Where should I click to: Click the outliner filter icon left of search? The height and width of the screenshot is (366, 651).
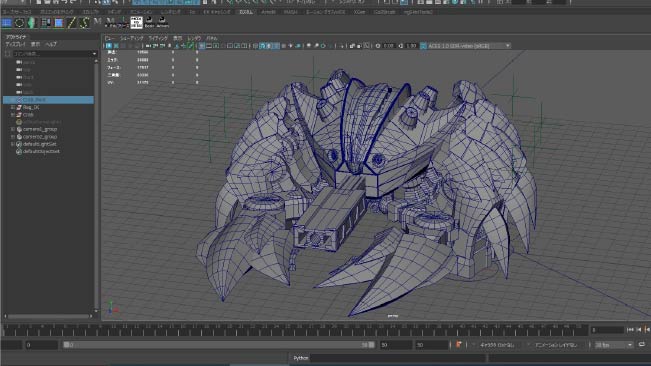7,54
